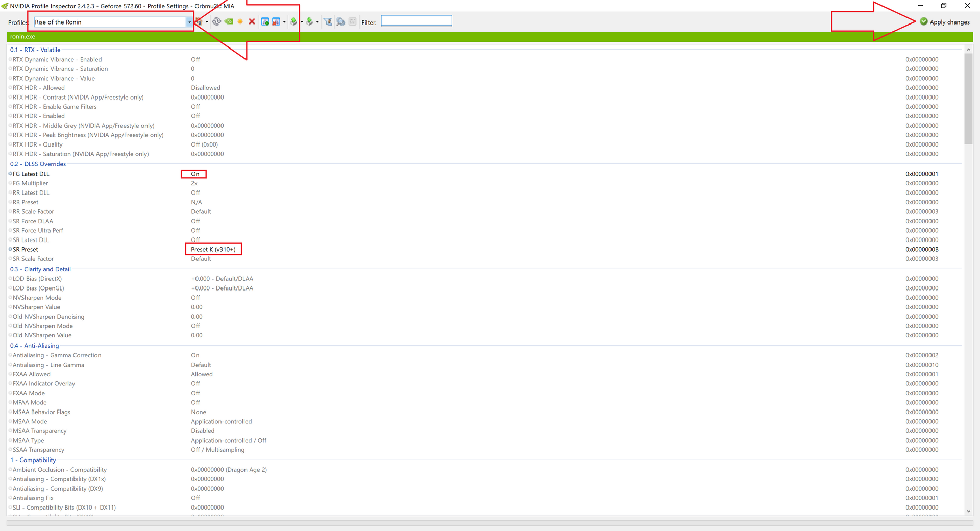Select the SSAA Transparency row

(485, 450)
